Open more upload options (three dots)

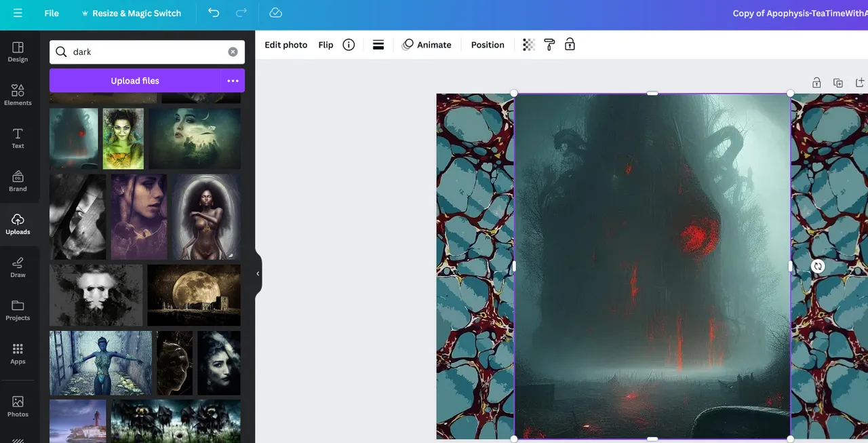[x=233, y=81]
